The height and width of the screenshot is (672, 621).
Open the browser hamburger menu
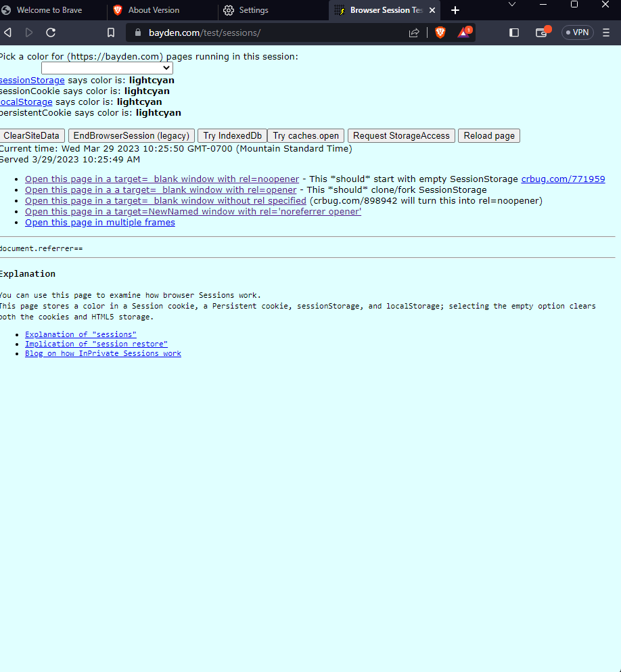[605, 32]
